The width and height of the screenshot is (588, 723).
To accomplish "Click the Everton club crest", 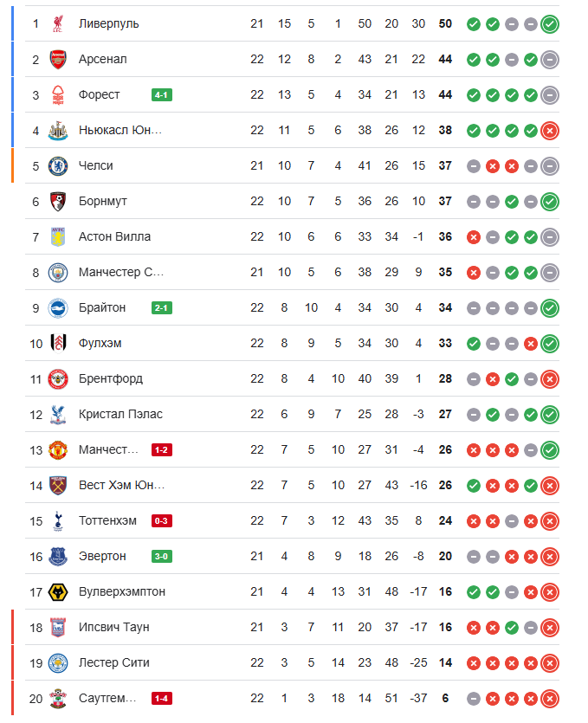I will pyautogui.click(x=58, y=557).
